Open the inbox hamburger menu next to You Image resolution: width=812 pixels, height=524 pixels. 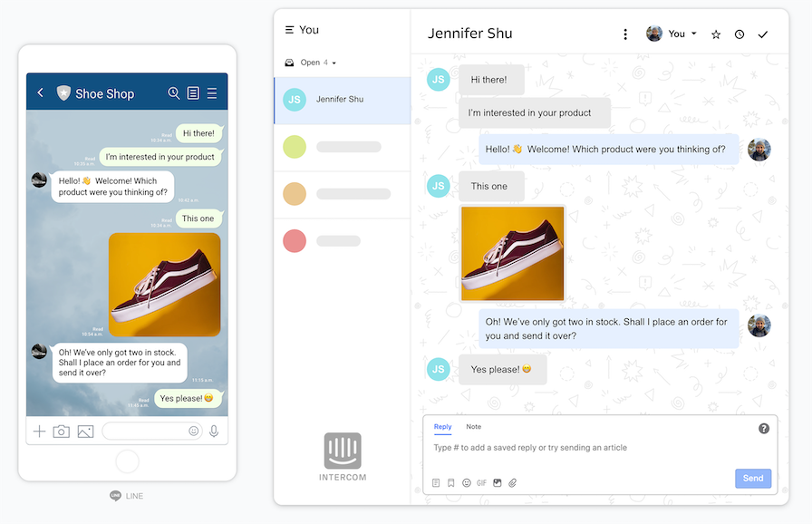coord(288,29)
